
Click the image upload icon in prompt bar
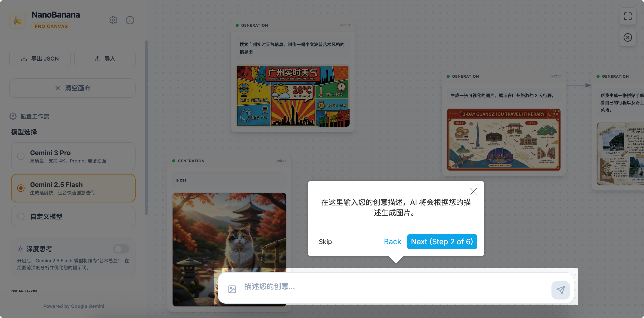(x=232, y=289)
